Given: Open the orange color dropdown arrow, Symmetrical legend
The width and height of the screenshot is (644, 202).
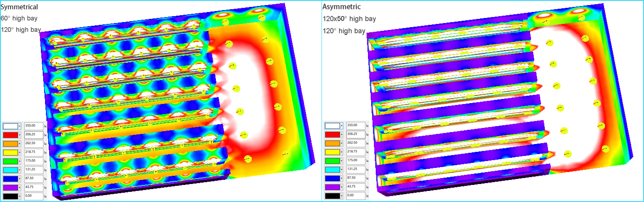Looking at the screenshot, I should (20, 143).
